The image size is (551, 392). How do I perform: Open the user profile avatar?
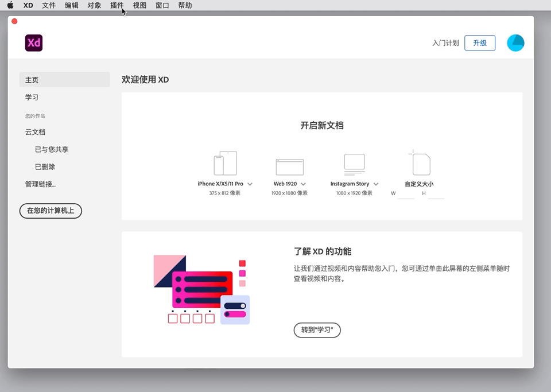[x=515, y=43]
